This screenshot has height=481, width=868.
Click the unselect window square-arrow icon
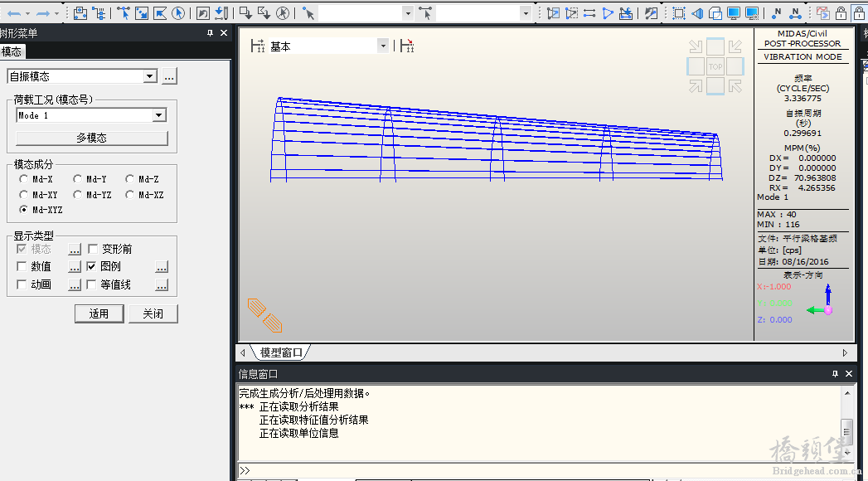coord(245,13)
